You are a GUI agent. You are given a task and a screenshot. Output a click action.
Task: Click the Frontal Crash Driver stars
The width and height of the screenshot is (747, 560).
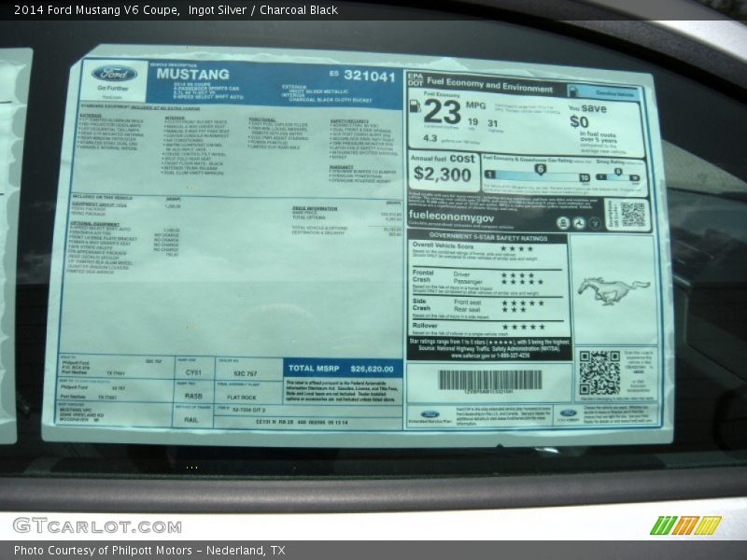[x=517, y=275]
